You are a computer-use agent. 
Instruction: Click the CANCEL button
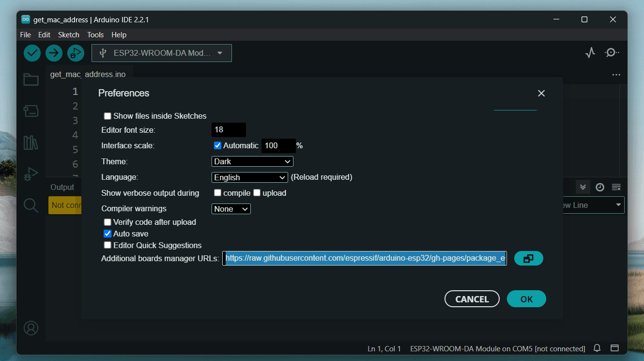(x=472, y=299)
